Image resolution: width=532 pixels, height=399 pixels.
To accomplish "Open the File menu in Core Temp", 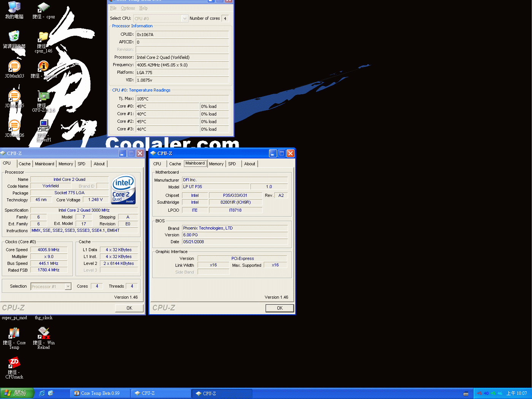I will click(x=113, y=8).
